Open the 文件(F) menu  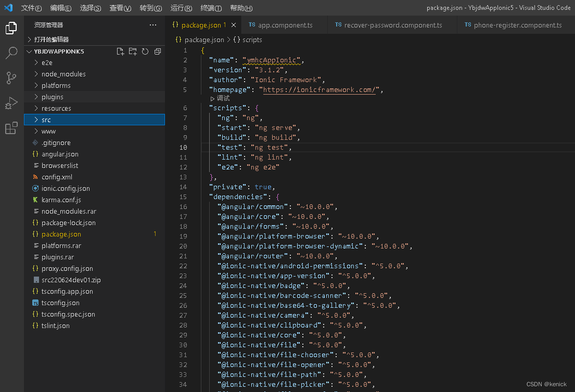pos(31,8)
